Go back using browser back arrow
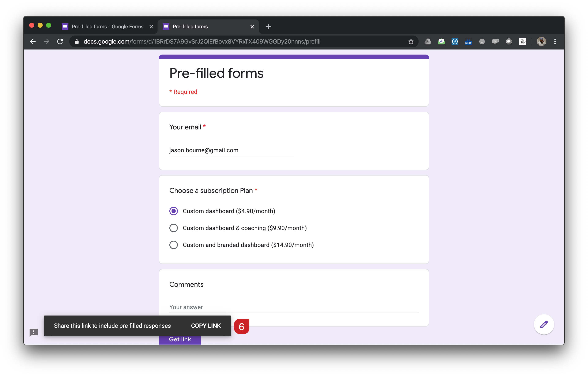 [33, 42]
